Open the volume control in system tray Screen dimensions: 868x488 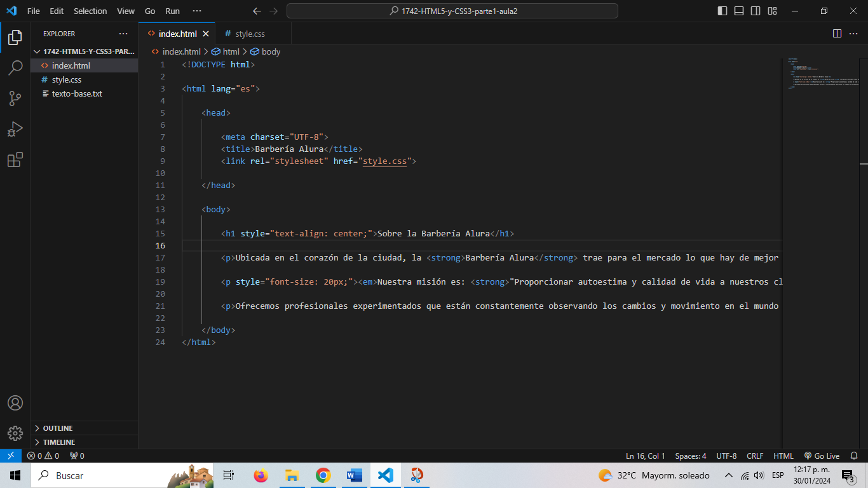(759, 475)
